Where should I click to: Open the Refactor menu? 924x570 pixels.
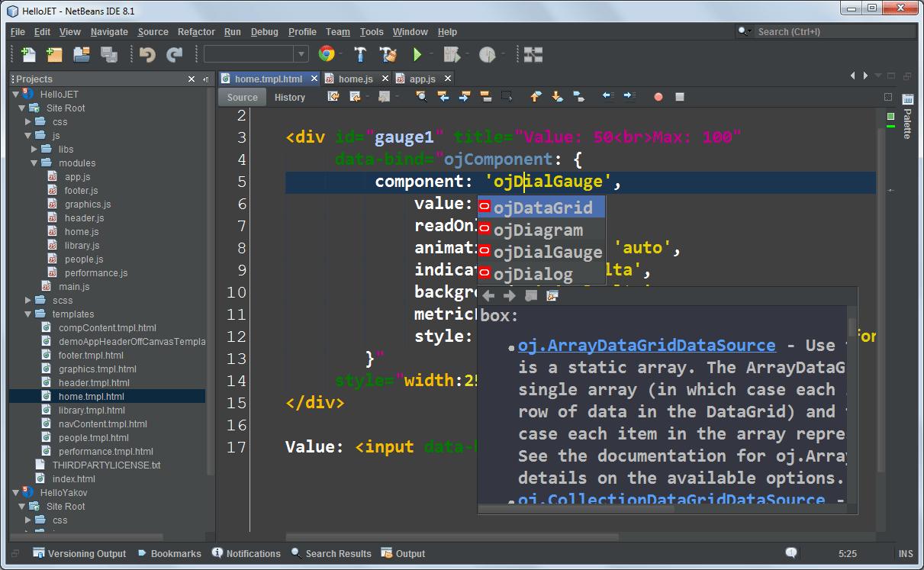(196, 32)
